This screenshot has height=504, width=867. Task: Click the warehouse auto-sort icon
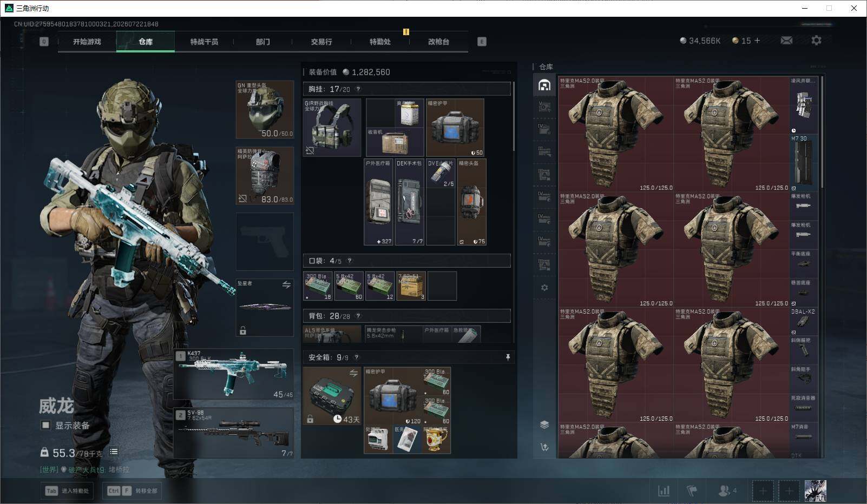coord(544,447)
